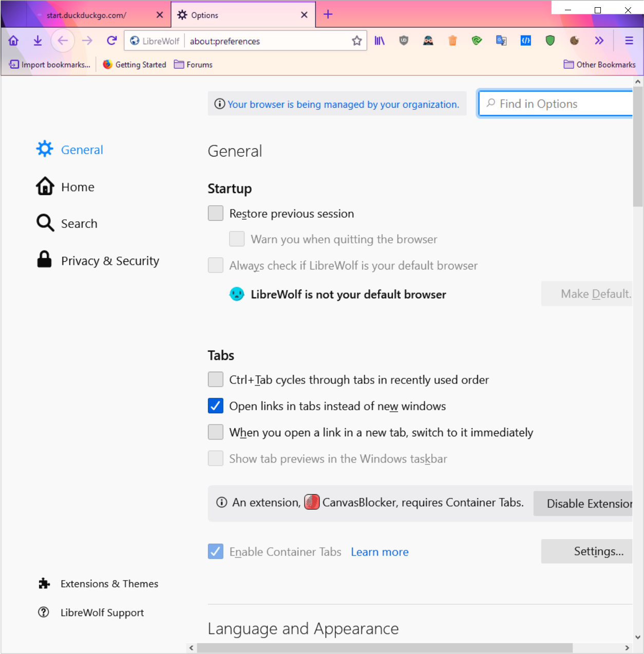The image size is (644, 654).
Task: Click the CanvasBlocker fingerprint icon
Action: (x=312, y=502)
